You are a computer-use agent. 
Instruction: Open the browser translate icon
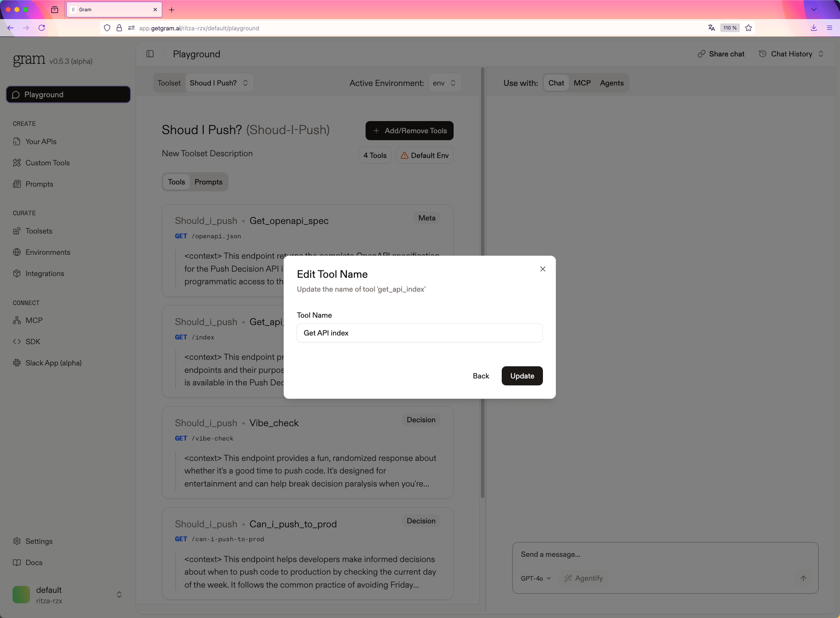[x=711, y=28]
